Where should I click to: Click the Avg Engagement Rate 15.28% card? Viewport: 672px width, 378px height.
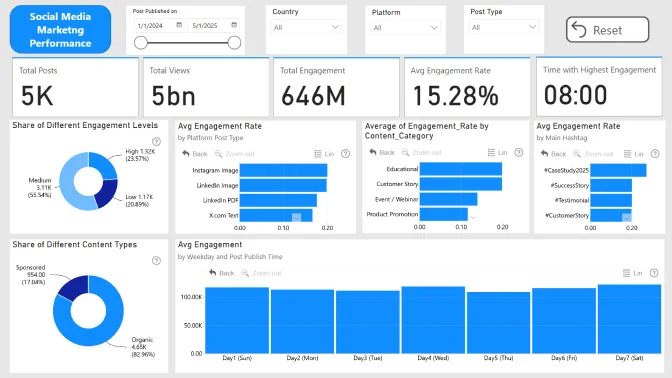[x=467, y=87]
